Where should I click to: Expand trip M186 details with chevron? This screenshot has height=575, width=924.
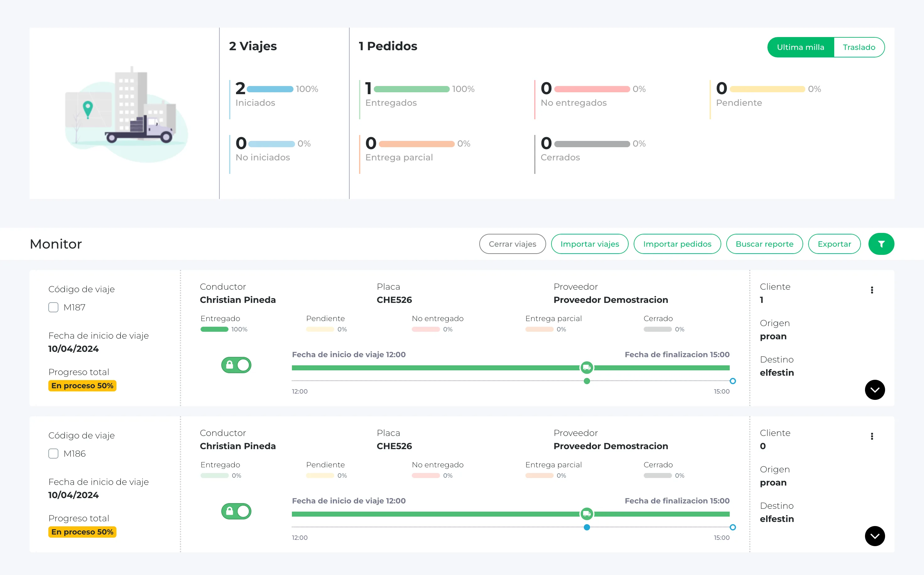pos(875,536)
